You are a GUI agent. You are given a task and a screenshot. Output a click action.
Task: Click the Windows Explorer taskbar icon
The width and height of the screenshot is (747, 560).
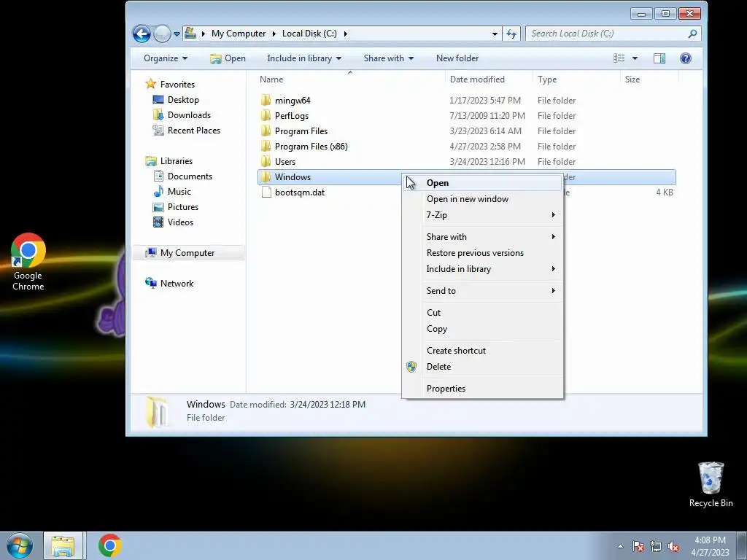63,546
